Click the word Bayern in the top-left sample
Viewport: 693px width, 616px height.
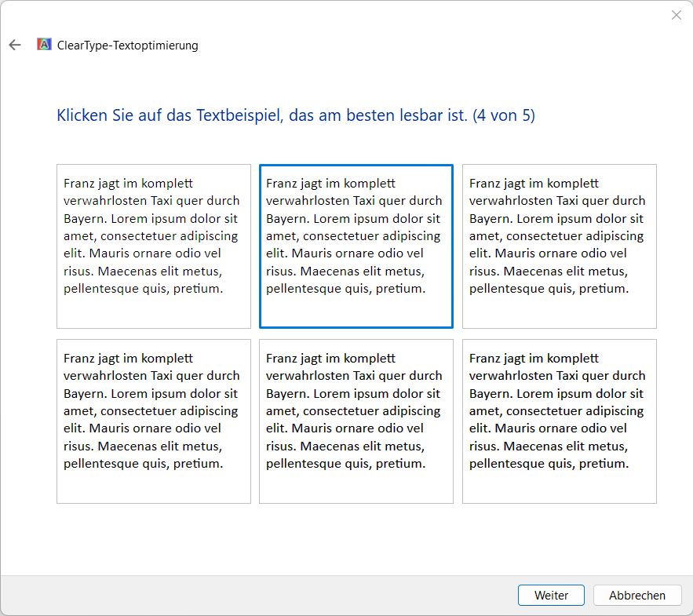coord(82,218)
